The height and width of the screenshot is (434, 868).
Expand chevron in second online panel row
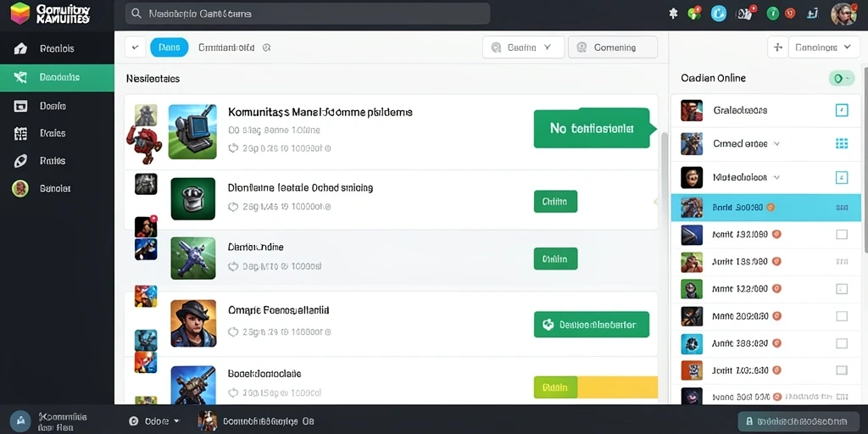[x=776, y=144]
